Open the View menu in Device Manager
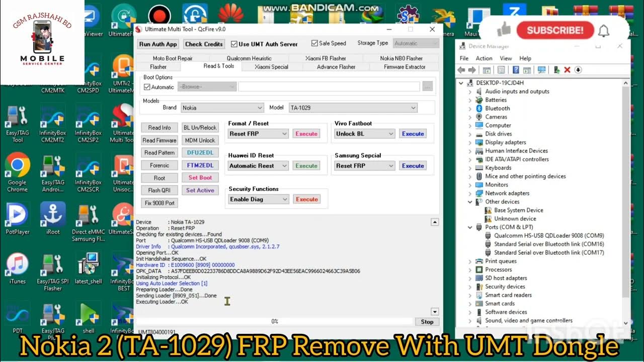Screen dimensions: 644x362 click(506, 58)
